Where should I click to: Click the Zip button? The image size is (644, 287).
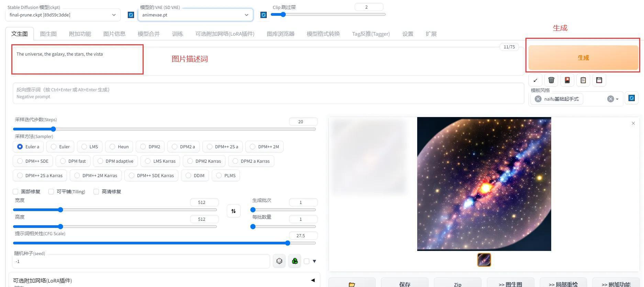pos(457,283)
